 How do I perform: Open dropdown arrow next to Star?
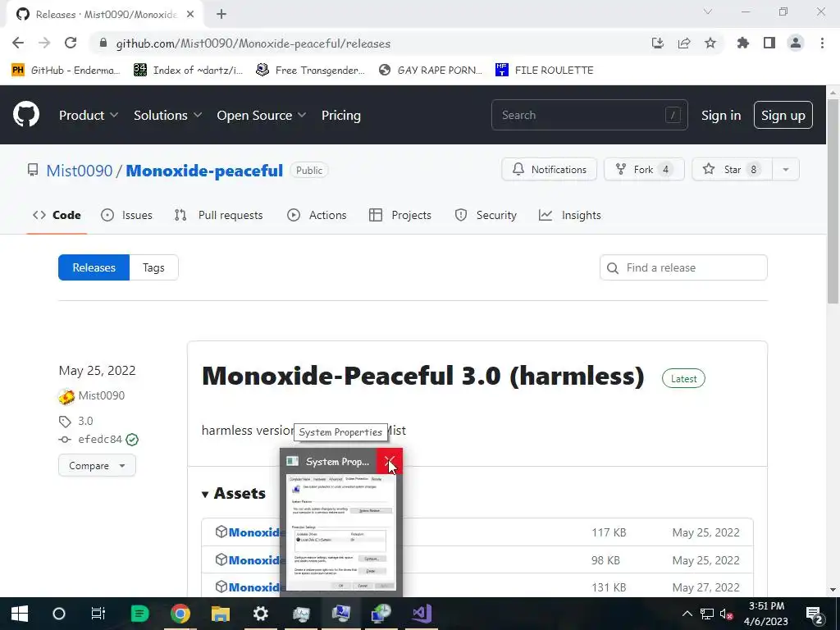[785, 169]
